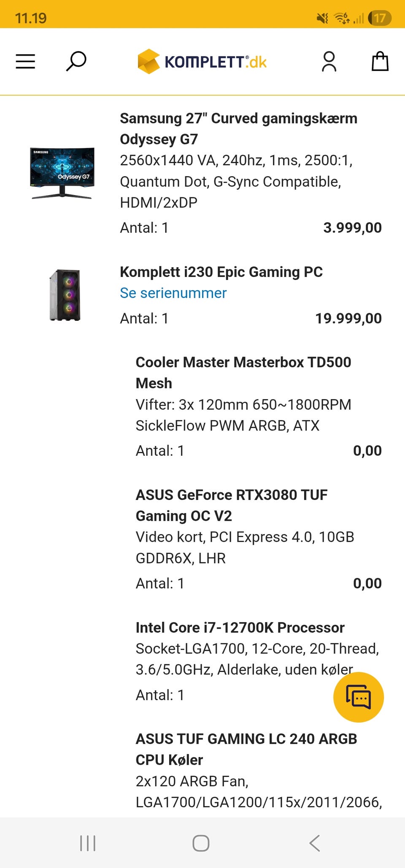Open the hamburger navigation menu
This screenshot has height=868, width=405.
click(x=25, y=62)
